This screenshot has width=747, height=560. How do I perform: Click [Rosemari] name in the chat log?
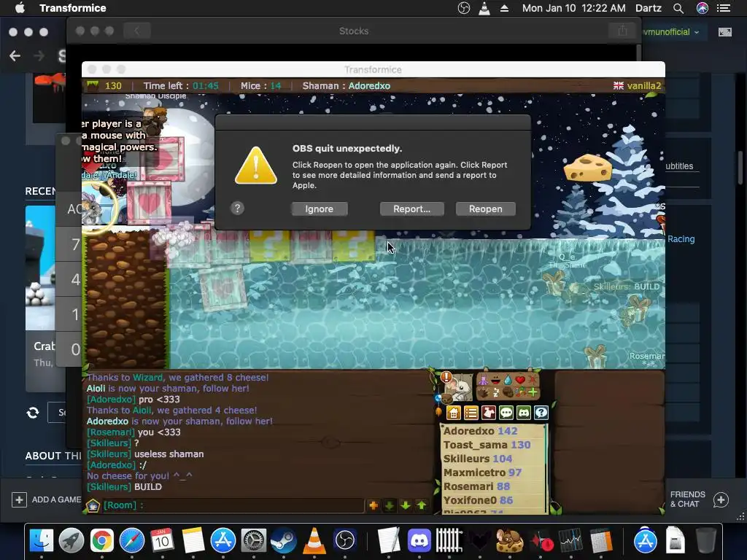[111, 432]
